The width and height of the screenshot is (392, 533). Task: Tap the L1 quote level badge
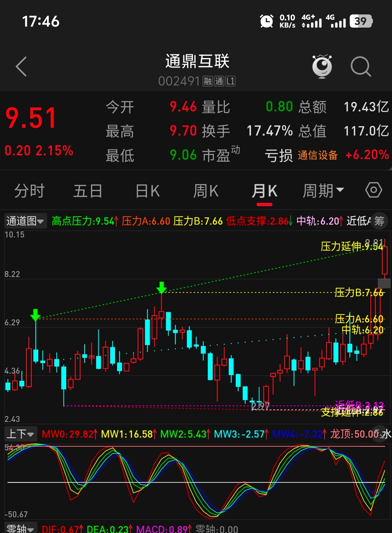(230, 81)
